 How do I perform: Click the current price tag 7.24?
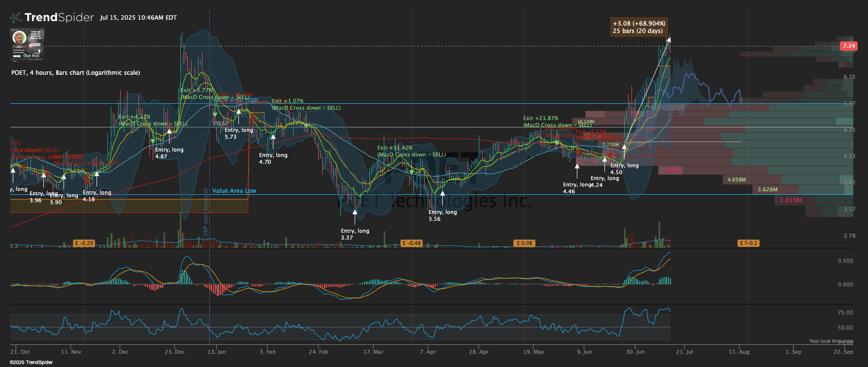coord(849,46)
